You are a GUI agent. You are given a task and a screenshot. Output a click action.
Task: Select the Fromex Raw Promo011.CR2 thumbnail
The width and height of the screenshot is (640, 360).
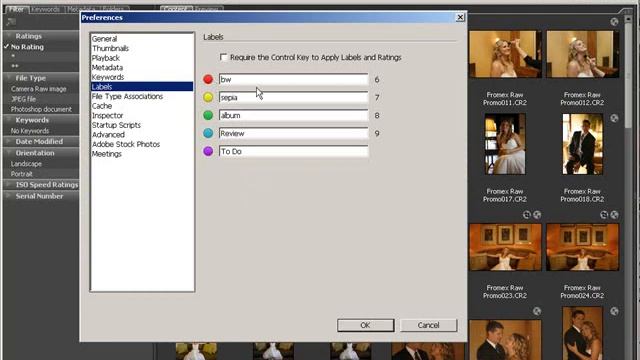point(505,54)
